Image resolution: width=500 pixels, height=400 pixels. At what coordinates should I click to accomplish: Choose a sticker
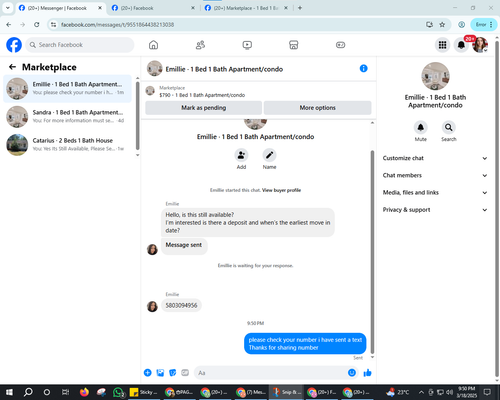(173, 373)
